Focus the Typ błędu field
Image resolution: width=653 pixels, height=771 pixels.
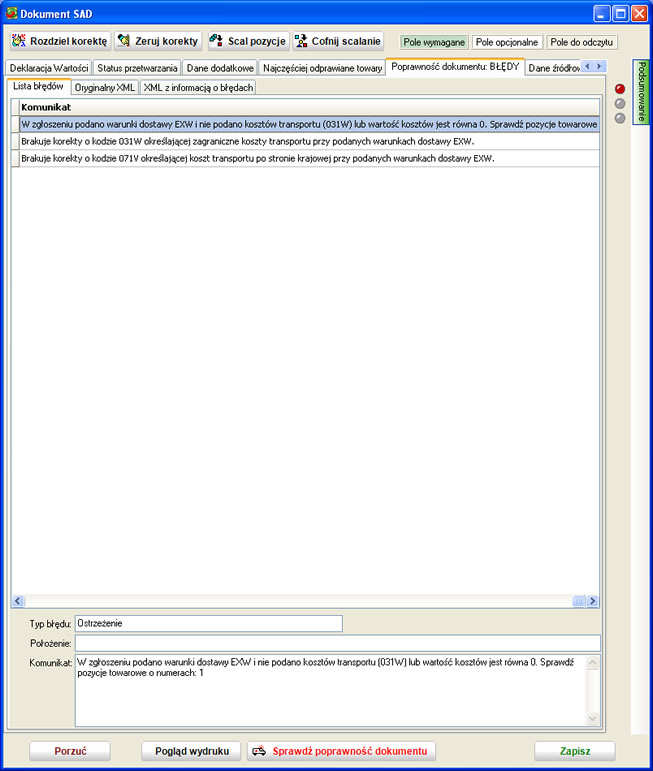208,623
